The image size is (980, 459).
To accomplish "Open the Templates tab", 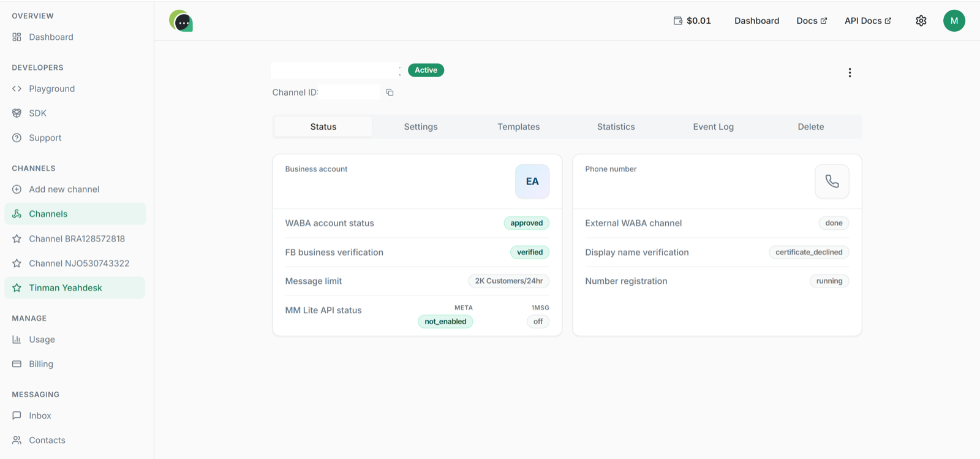I will click(518, 127).
